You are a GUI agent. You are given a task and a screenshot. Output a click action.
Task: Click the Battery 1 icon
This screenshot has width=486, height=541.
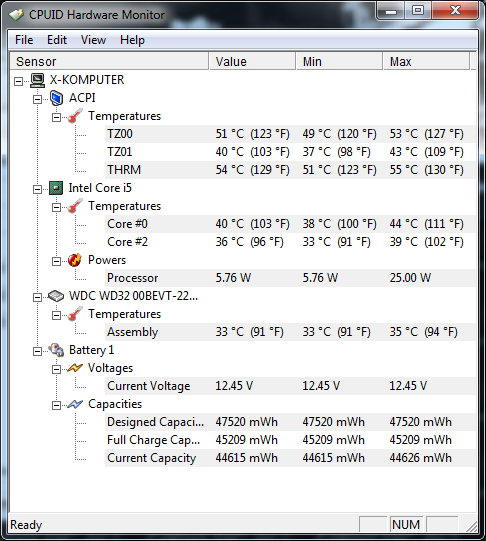pos(56,350)
